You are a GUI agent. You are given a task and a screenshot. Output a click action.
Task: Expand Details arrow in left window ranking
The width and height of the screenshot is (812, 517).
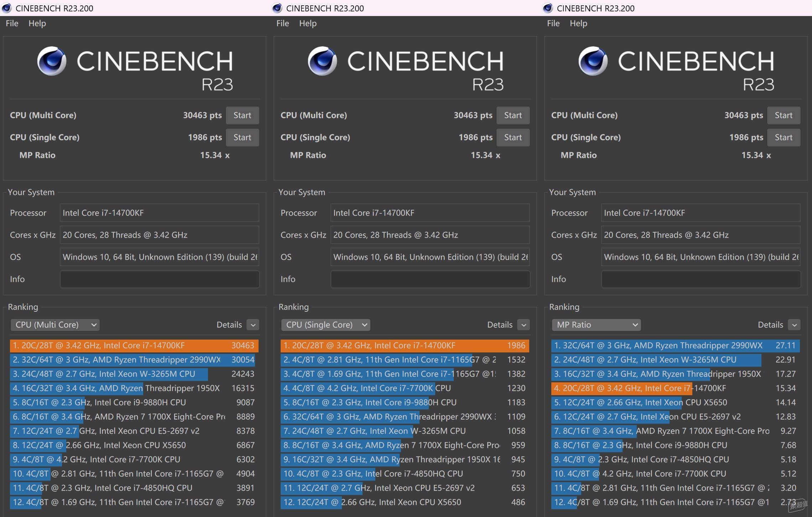point(253,325)
